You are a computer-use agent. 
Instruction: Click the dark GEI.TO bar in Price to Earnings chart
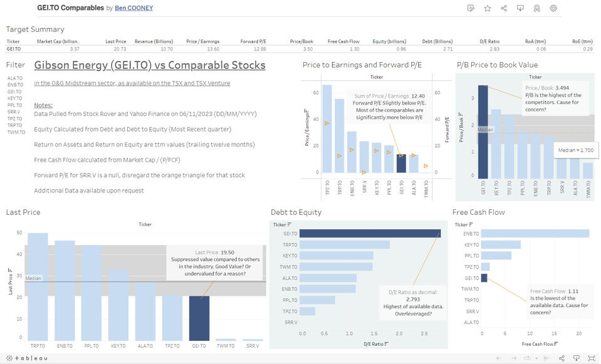(x=401, y=164)
